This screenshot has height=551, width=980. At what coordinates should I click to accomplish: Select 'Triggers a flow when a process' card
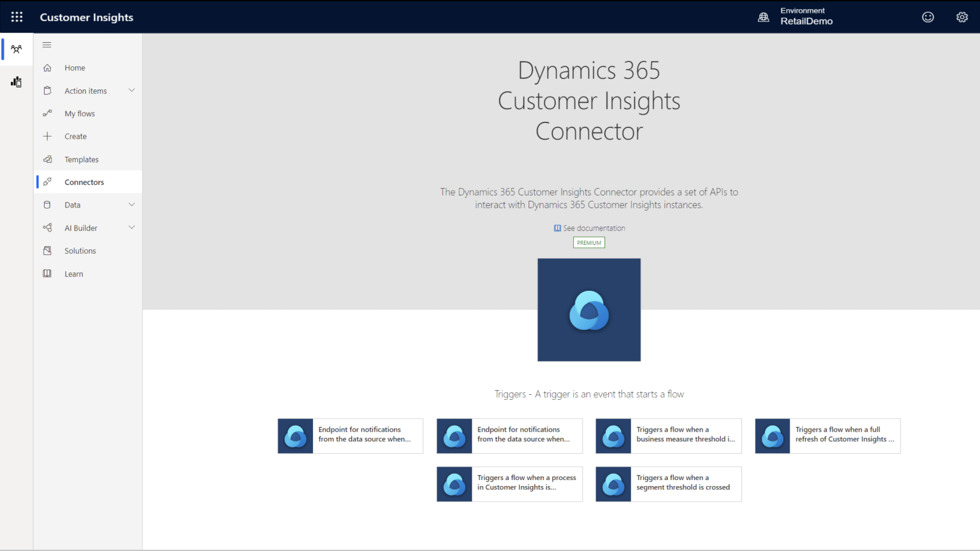coord(510,484)
